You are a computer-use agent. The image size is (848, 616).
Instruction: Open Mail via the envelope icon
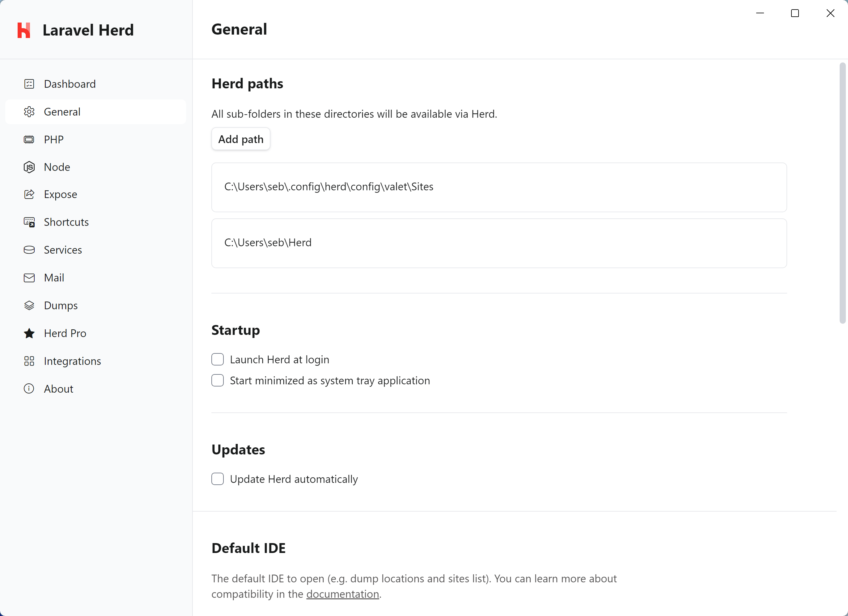tap(29, 277)
